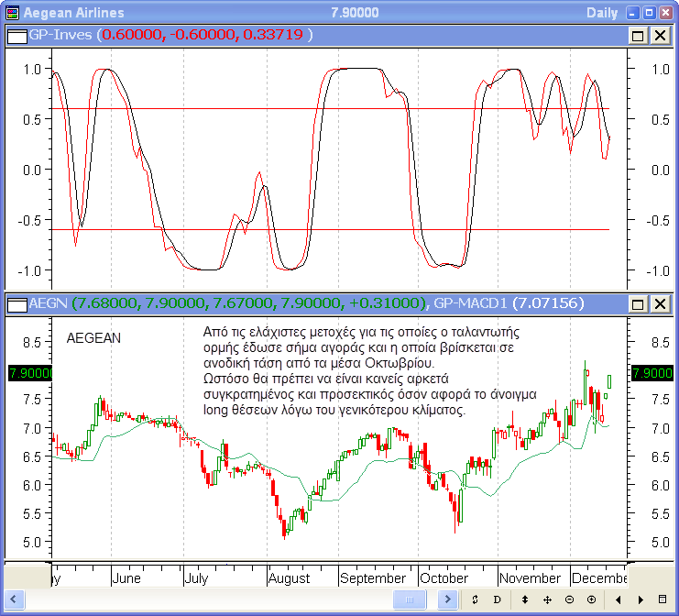The width and height of the screenshot is (679, 616).
Task: Open the AEGN pane menu icon
Action: click(x=16, y=303)
